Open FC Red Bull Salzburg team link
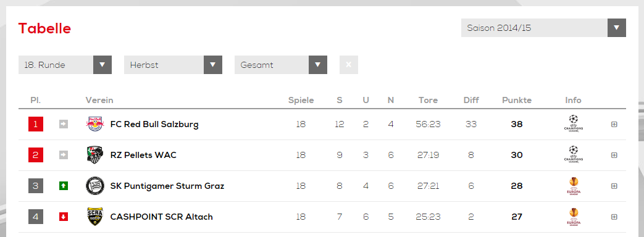Viewport: 644px width, 237px height. 154,124
